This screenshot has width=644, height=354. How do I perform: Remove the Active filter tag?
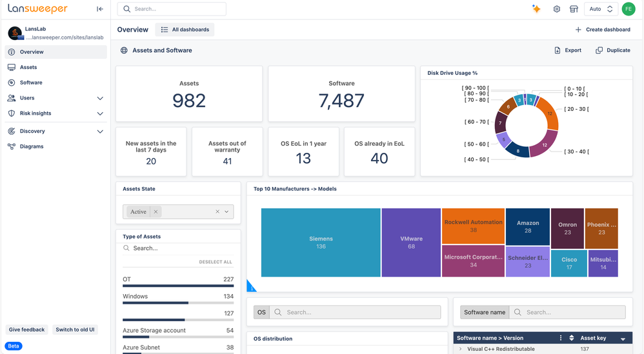pyautogui.click(x=156, y=211)
